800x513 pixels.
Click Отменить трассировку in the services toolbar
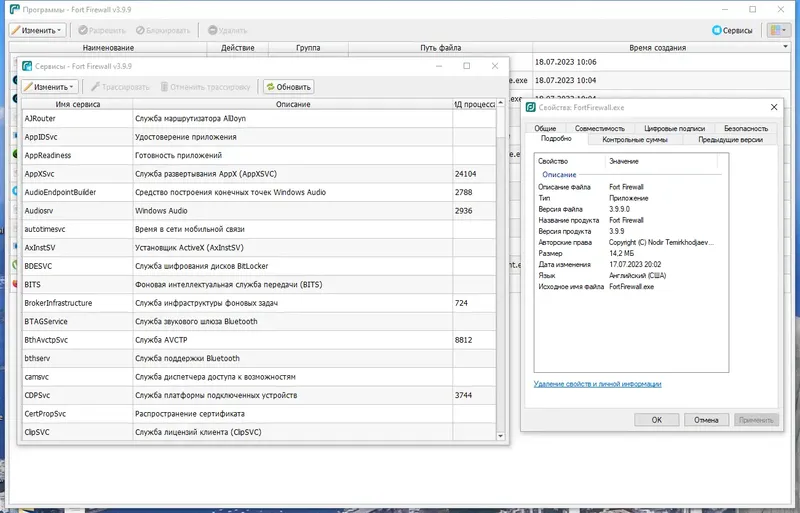[x=206, y=87]
